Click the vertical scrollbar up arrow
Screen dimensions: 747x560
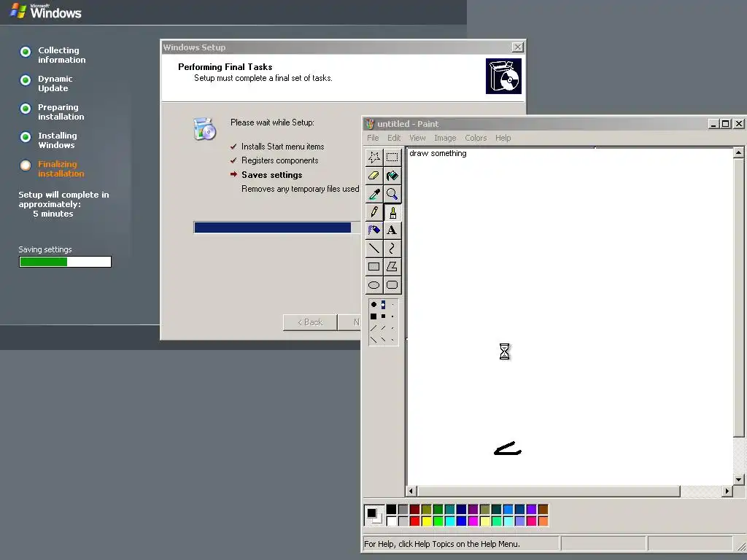click(x=738, y=153)
